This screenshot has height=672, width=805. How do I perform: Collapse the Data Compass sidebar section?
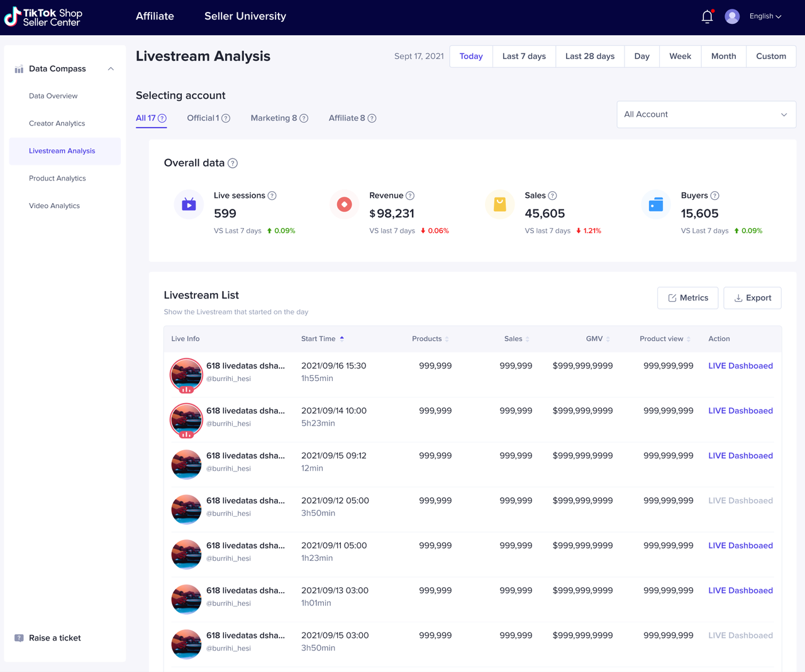[111, 69]
